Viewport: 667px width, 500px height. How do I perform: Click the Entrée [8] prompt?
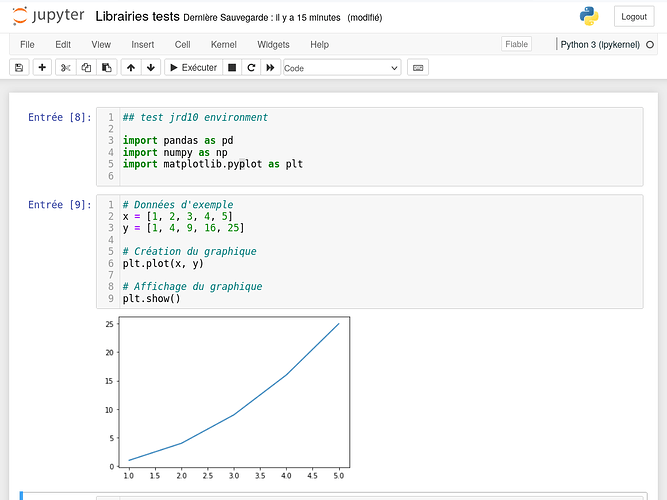(60, 117)
